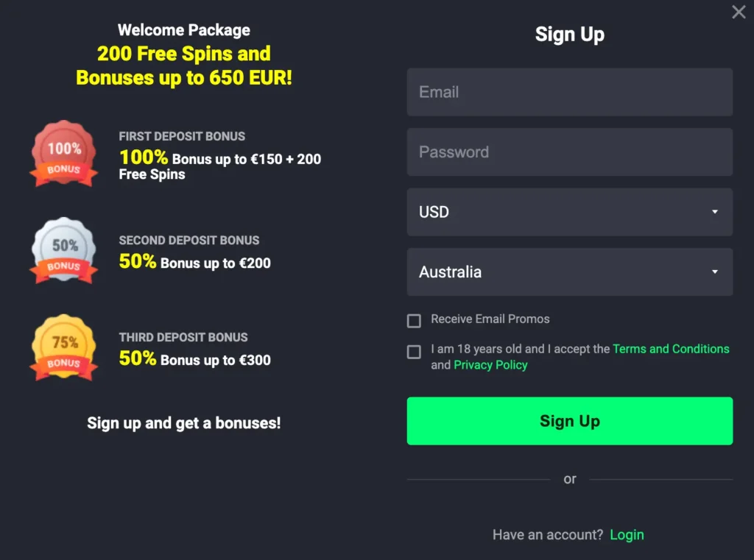Click the Second Deposit Bonus text
The width and height of the screenshot is (754, 560).
click(189, 241)
